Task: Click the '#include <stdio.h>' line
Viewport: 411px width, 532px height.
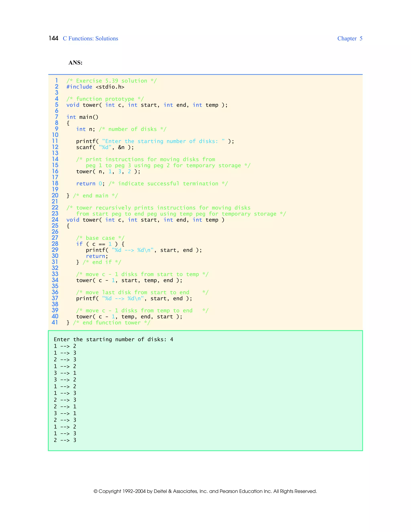Action: 95,87
